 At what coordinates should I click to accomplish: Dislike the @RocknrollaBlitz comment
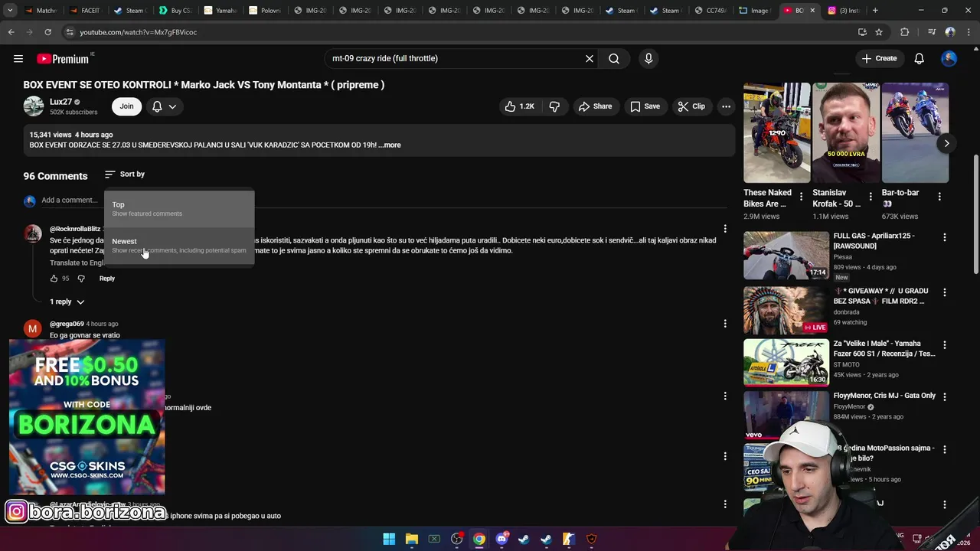click(x=81, y=279)
